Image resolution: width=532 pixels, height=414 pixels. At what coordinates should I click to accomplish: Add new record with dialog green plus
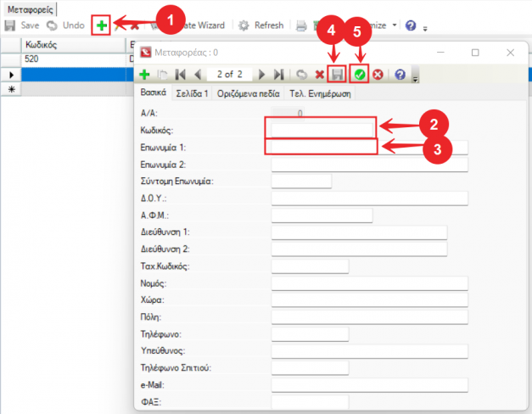[144, 75]
